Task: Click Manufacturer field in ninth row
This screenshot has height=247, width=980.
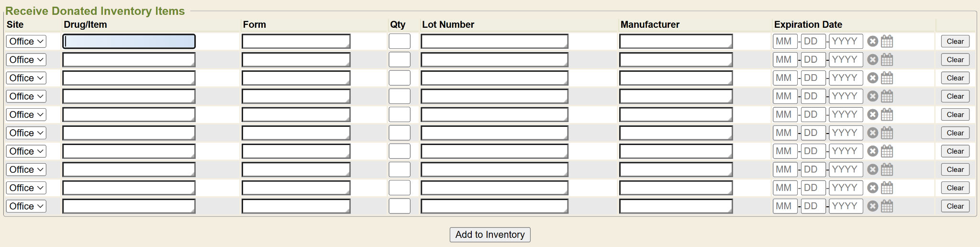Action: pyautogui.click(x=676, y=188)
